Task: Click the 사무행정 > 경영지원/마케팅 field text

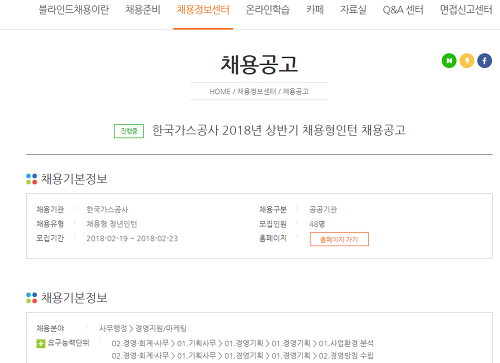Action: coord(143,328)
